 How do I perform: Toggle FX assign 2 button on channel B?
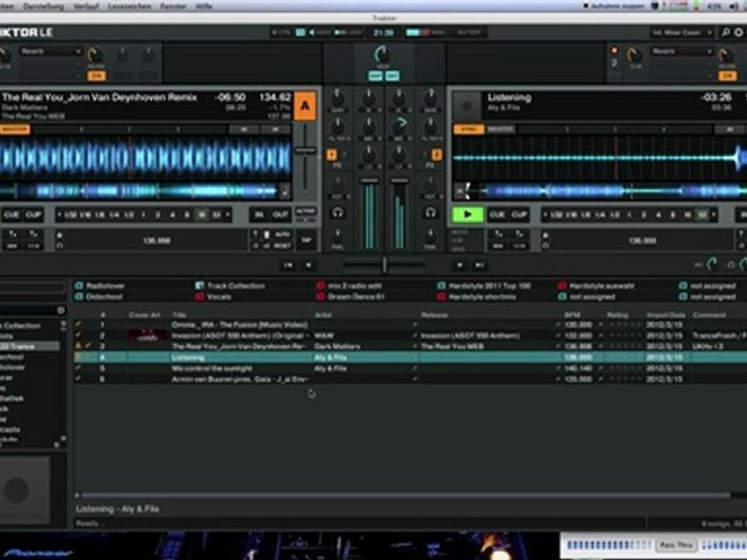[436, 155]
